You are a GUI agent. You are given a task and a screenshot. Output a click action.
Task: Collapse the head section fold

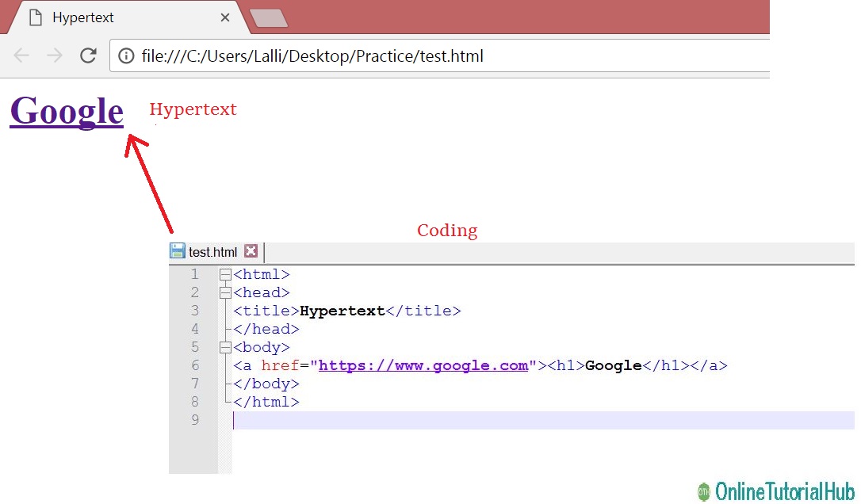(225, 292)
